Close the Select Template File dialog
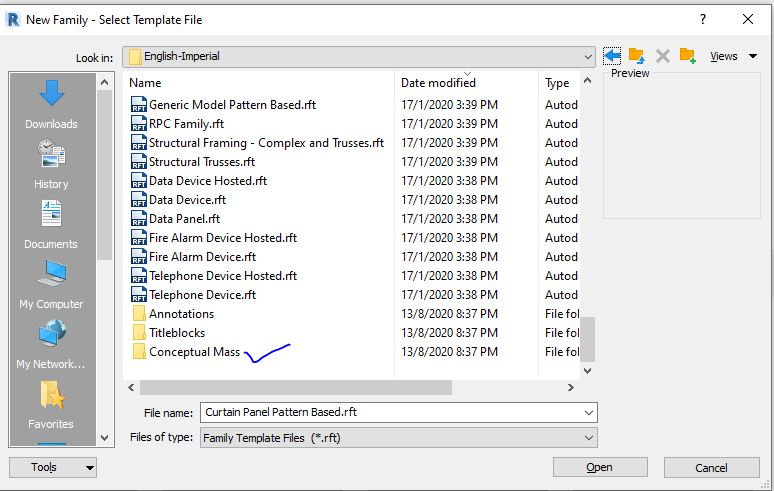This screenshot has height=491, width=774. pyautogui.click(x=748, y=19)
